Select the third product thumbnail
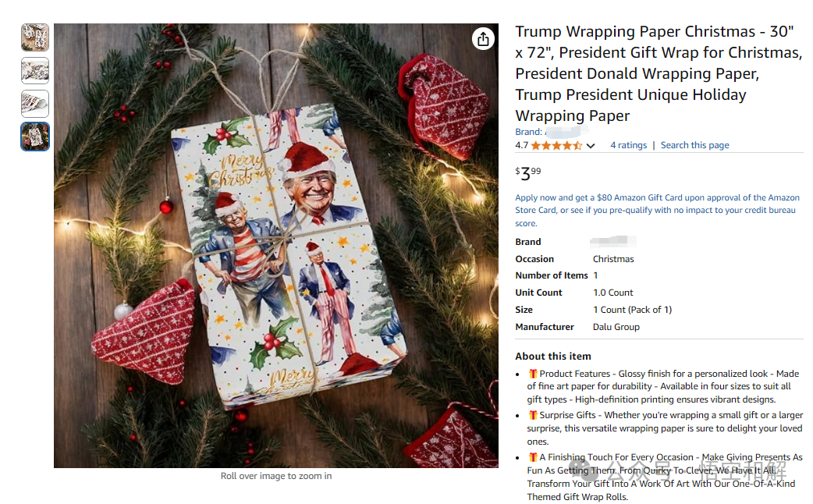This screenshot has width=813, height=504. pos(35,104)
